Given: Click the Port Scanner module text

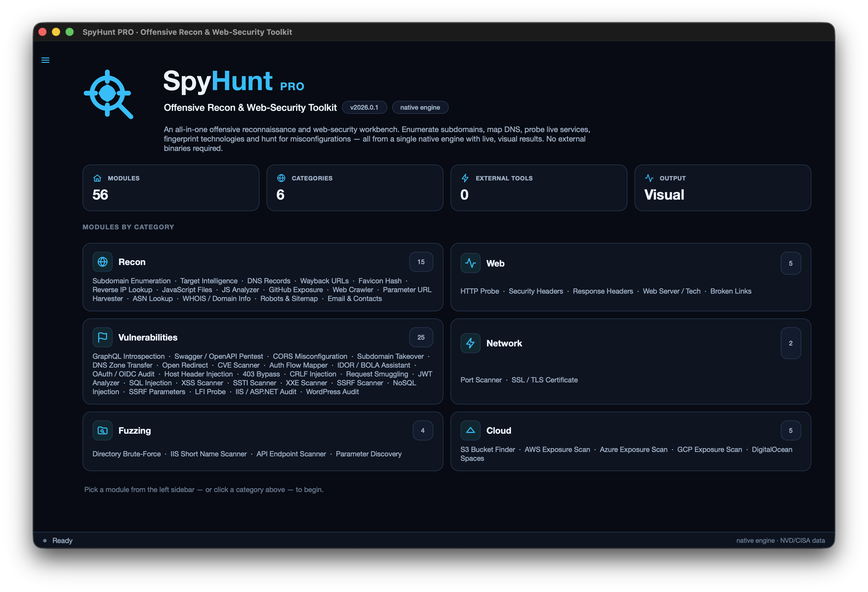Looking at the screenshot, I should (481, 380).
